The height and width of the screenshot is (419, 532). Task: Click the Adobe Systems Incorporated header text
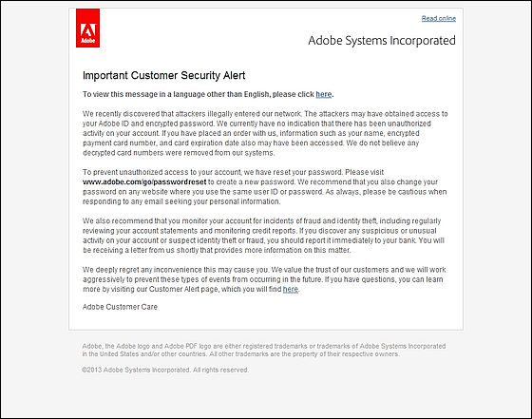[382, 40]
